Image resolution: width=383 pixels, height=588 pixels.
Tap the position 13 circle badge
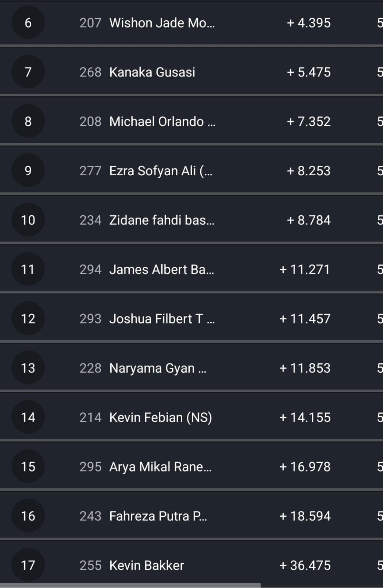click(x=28, y=368)
